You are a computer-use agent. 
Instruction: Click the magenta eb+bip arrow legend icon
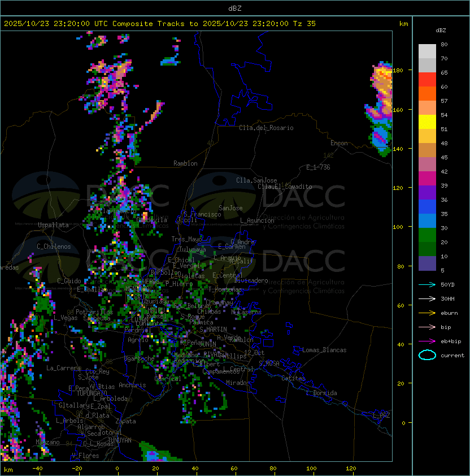[427, 341]
